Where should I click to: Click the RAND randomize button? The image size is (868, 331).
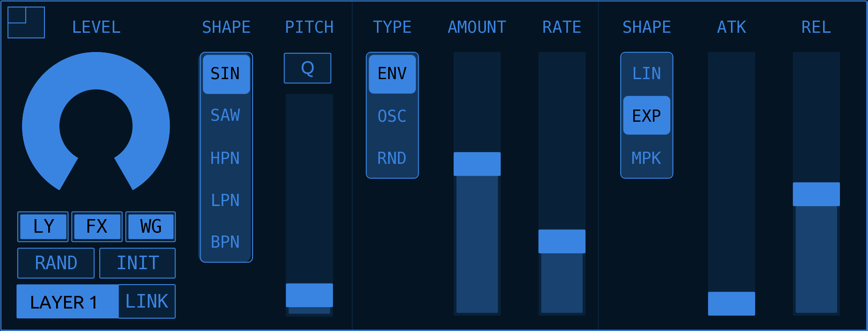56,263
